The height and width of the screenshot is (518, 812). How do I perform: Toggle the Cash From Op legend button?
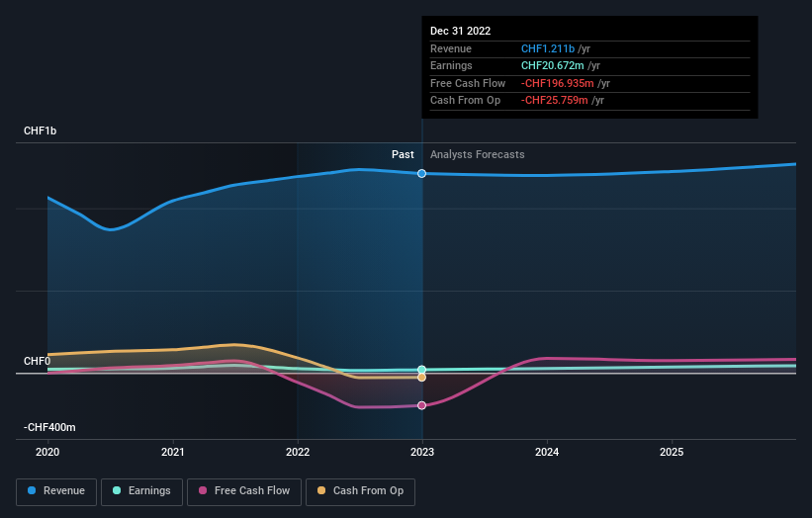360,491
